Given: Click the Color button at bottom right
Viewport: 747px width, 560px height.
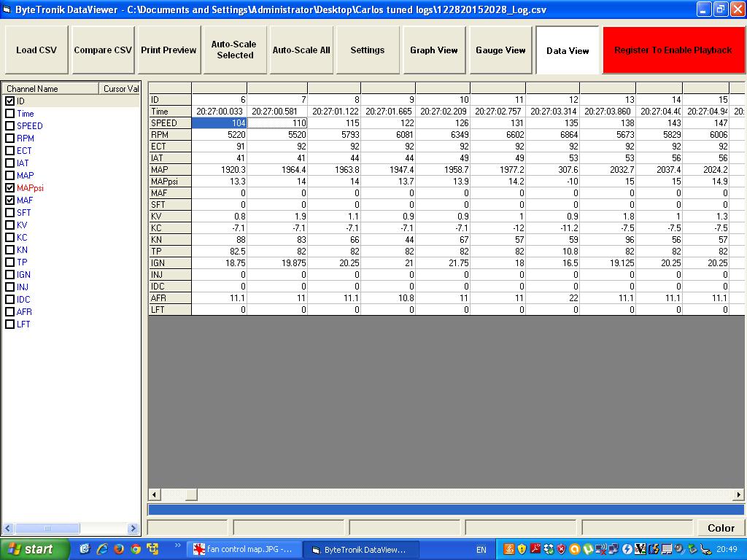Looking at the screenshot, I should tap(721, 528).
